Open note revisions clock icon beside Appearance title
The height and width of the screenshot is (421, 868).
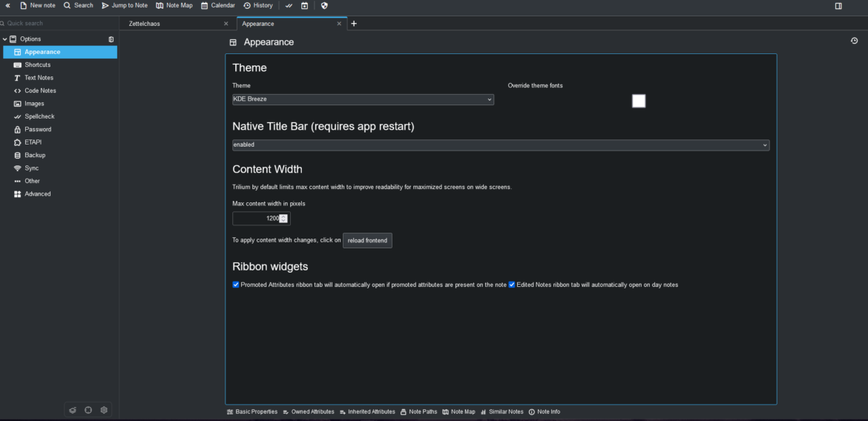tap(854, 40)
